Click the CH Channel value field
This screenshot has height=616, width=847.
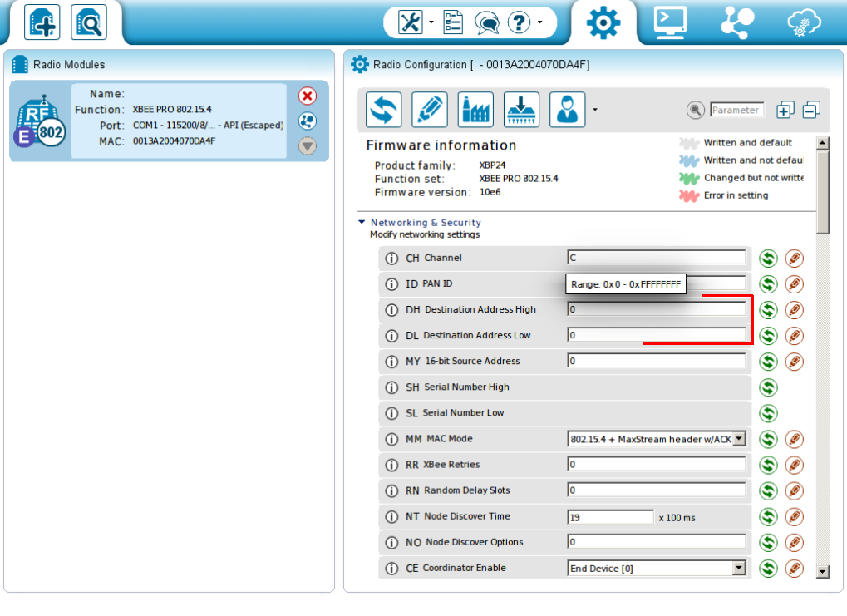pyautogui.click(x=657, y=258)
